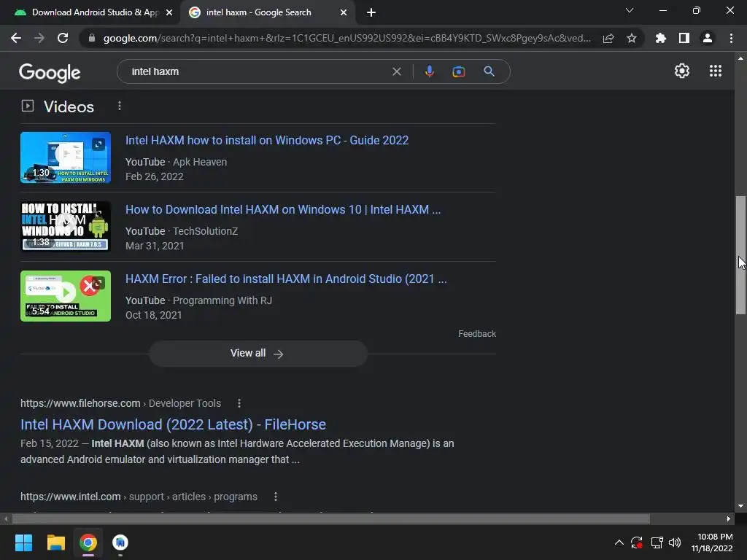Click the scroll down arrow

740,506
